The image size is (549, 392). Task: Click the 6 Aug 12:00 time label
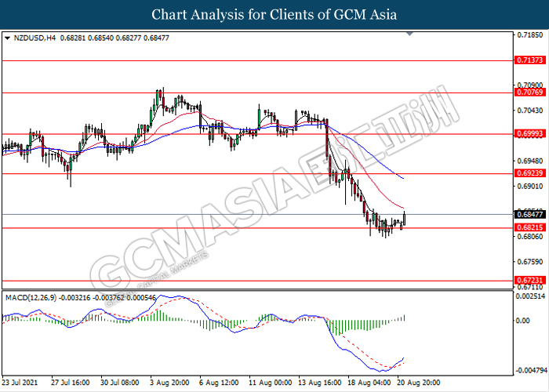[219, 383]
